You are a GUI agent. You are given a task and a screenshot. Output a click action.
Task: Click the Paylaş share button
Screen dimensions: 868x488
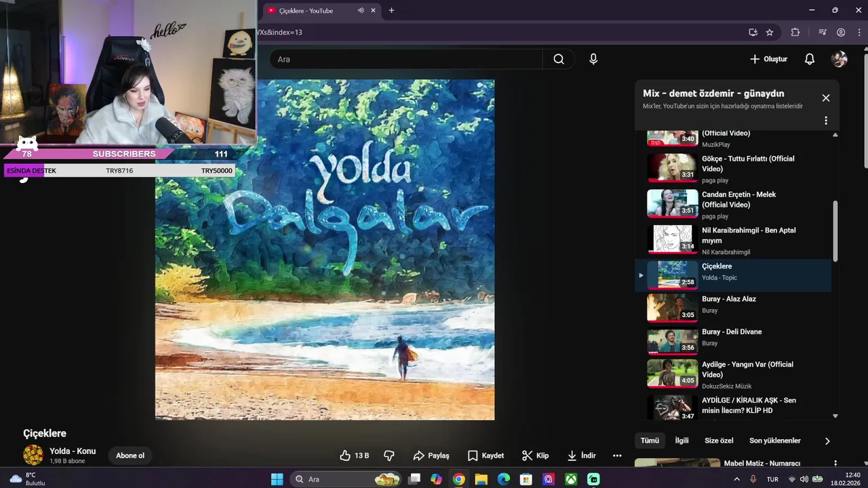pos(431,455)
